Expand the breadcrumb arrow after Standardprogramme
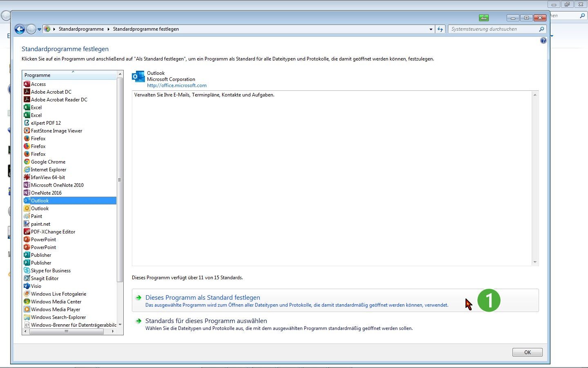 109,29
